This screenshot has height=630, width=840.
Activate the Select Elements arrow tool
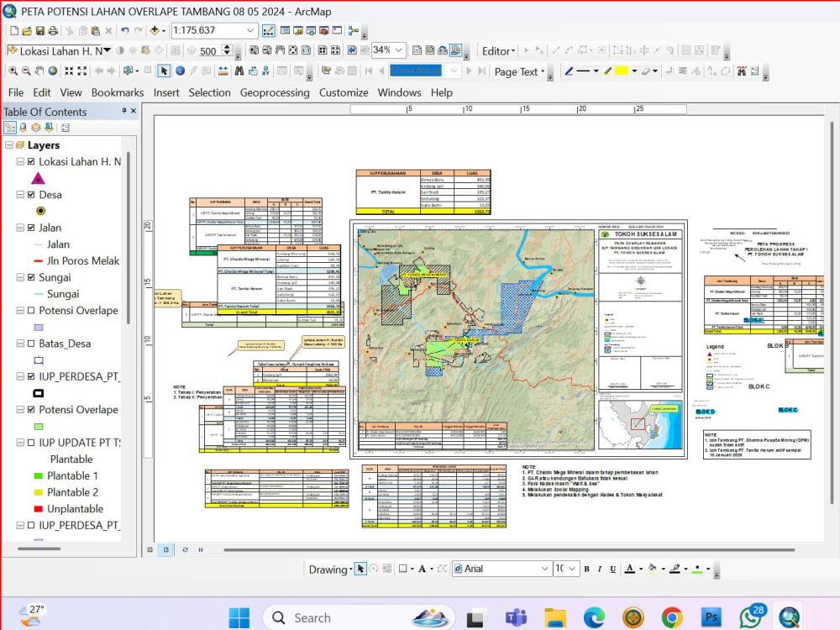coord(164,71)
